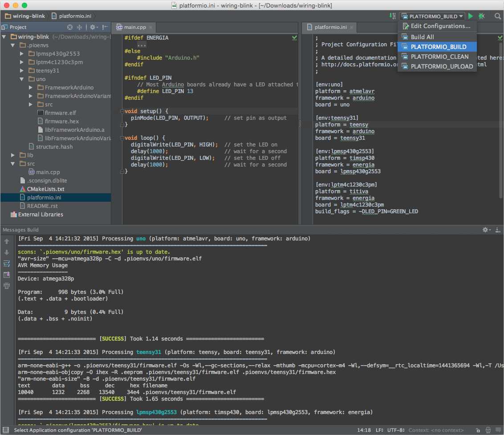This screenshot has height=435, width=504.
Task: Start debugging with the green bug icon
Action: tap(481, 16)
